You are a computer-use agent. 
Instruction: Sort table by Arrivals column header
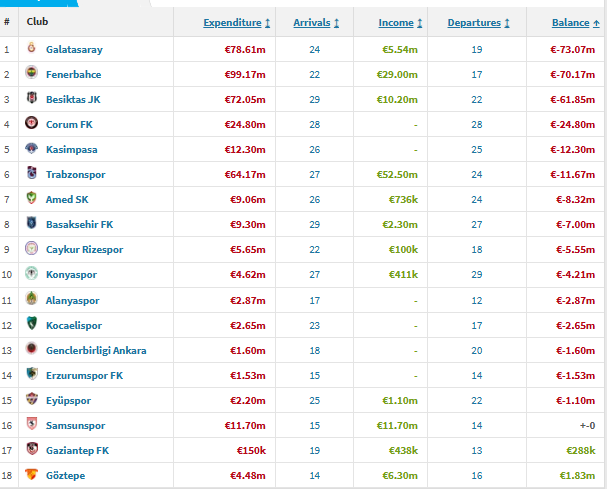coord(316,23)
